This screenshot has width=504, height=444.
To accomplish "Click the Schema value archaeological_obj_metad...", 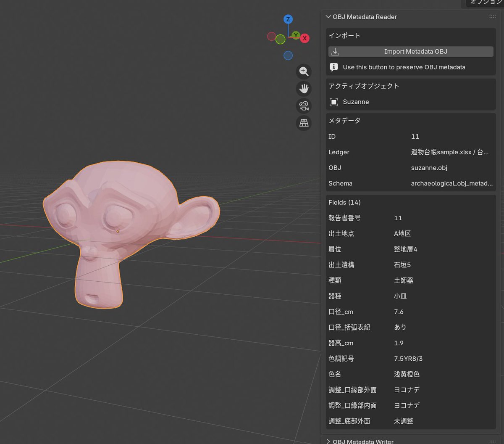I will 451,184.
